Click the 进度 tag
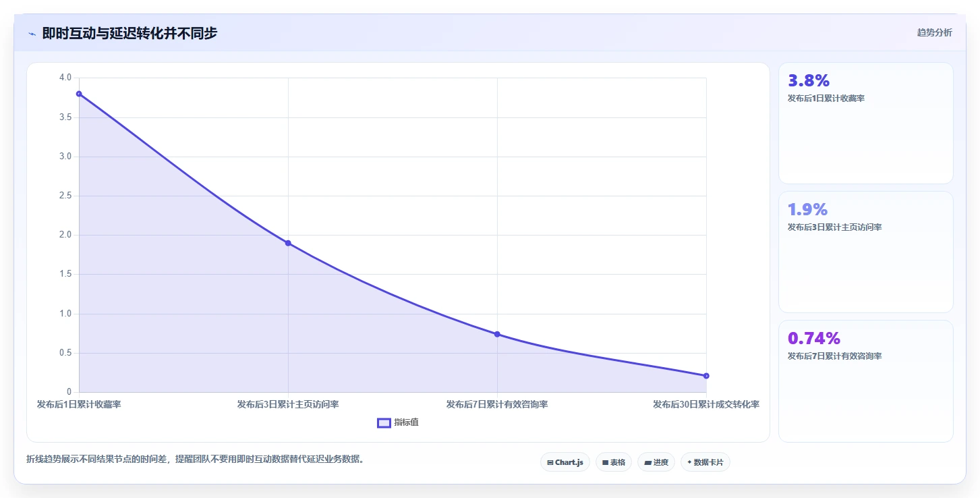This screenshot has width=980, height=498. point(656,462)
